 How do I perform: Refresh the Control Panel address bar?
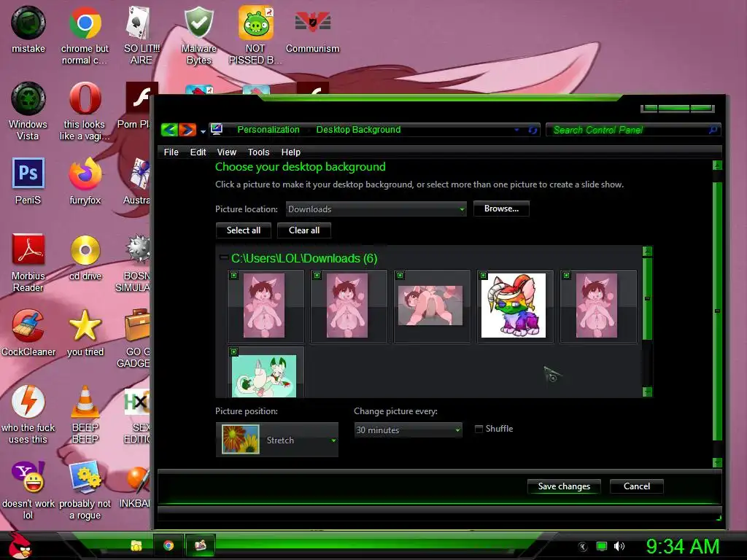pos(533,130)
